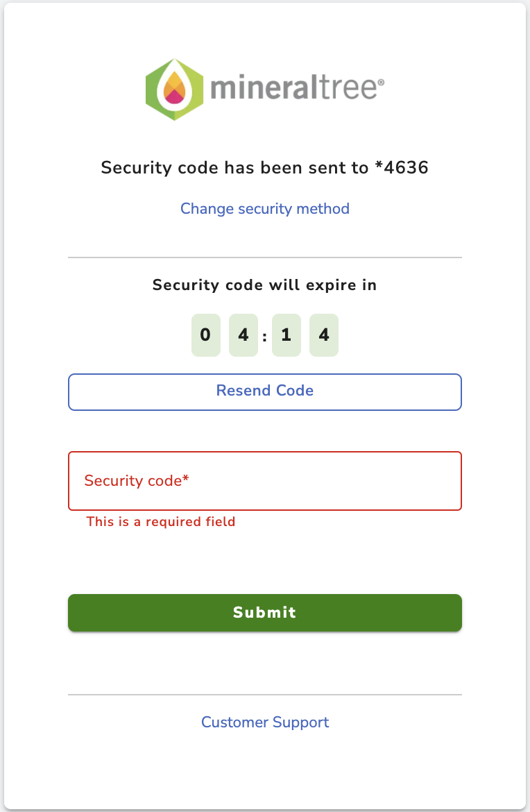The height and width of the screenshot is (812, 530).
Task: Click the minutes digit 4 in the timer
Action: click(x=243, y=335)
